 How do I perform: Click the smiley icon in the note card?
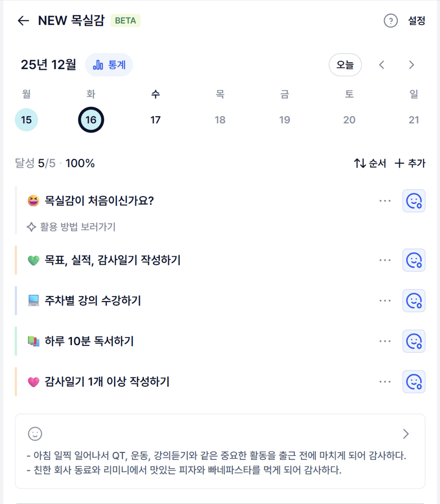coord(35,434)
